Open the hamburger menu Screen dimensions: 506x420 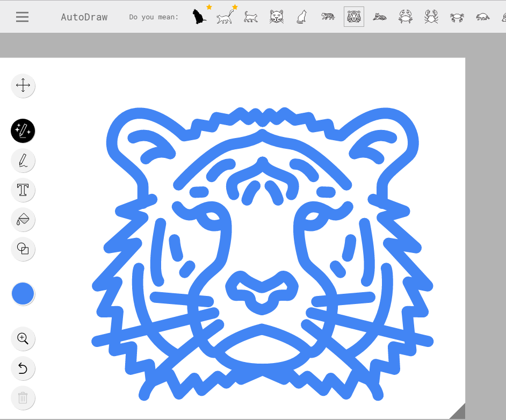point(22,17)
